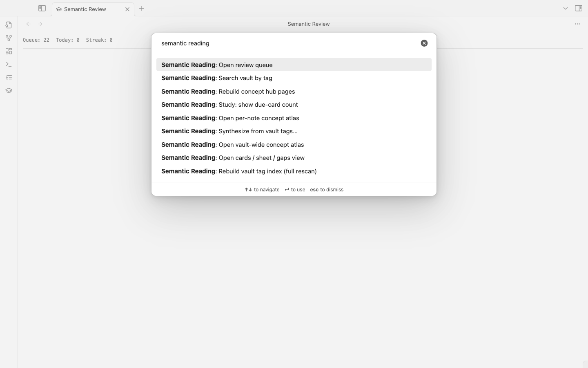Open command palette terminal icon in ribbon
The width and height of the screenshot is (588, 368).
(9, 64)
